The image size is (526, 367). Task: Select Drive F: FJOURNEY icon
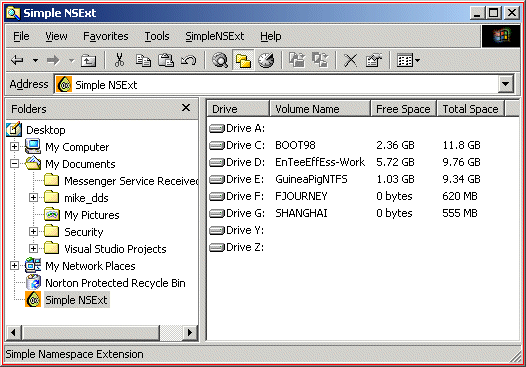click(x=217, y=196)
